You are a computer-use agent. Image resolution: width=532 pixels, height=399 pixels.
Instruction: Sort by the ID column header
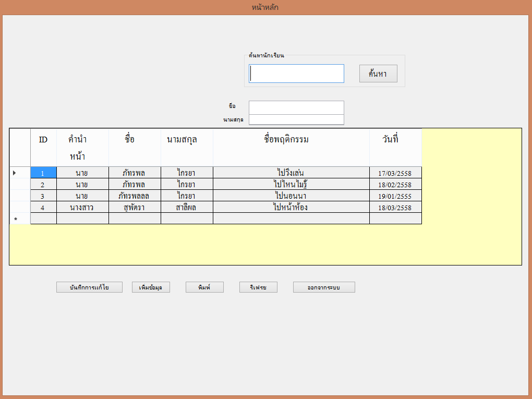43,147
